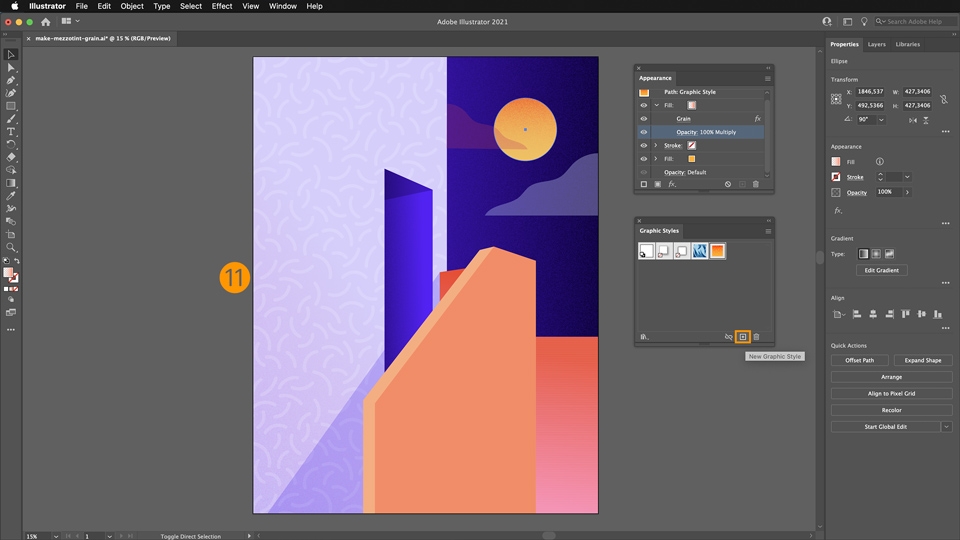The image size is (960, 540).
Task: Select the Type tool
Action: pyautogui.click(x=10, y=132)
